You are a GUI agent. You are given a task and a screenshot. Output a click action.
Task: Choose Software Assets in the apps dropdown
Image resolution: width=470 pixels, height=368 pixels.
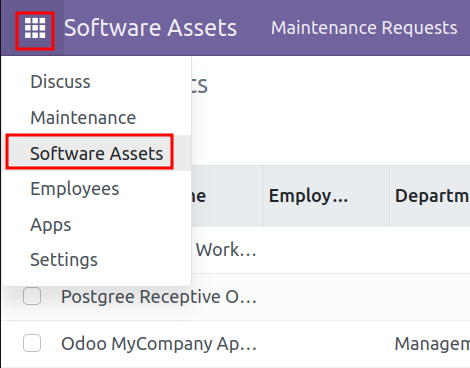96,153
